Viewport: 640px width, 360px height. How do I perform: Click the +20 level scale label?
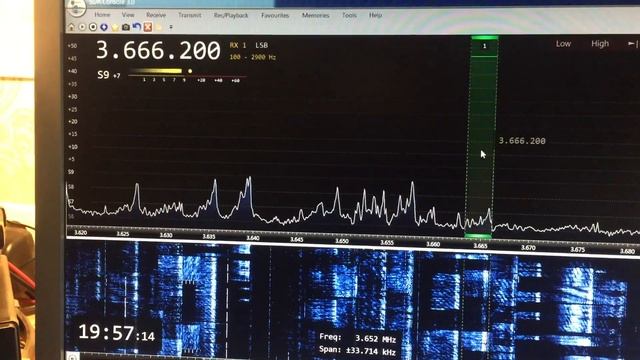(x=73, y=122)
